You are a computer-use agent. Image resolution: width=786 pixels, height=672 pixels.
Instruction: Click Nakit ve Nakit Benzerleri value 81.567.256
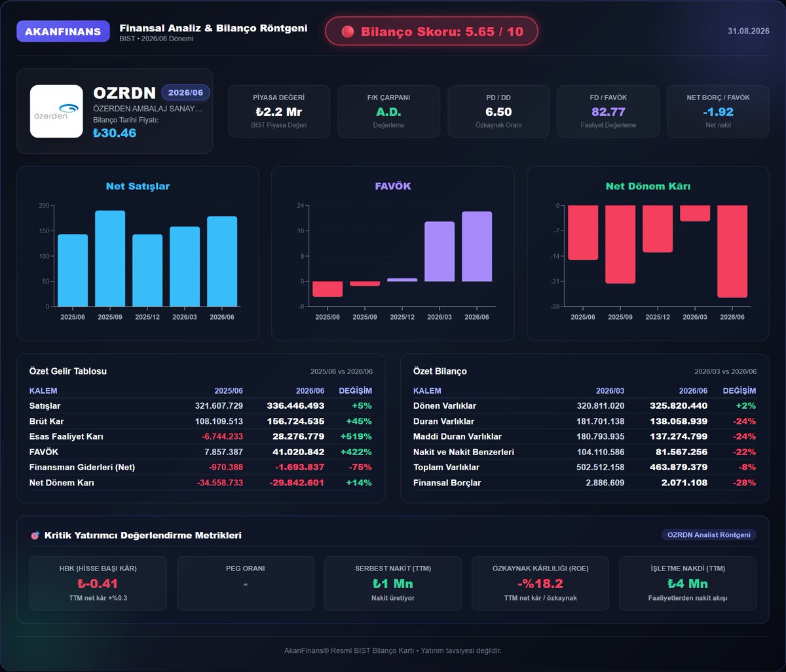click(x=681, y=452)
